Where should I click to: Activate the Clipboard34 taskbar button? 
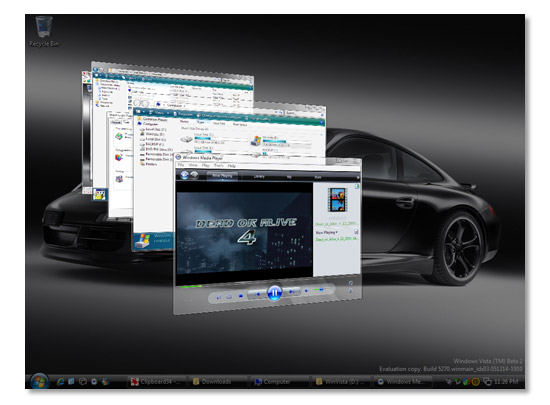tap(156, 382)
